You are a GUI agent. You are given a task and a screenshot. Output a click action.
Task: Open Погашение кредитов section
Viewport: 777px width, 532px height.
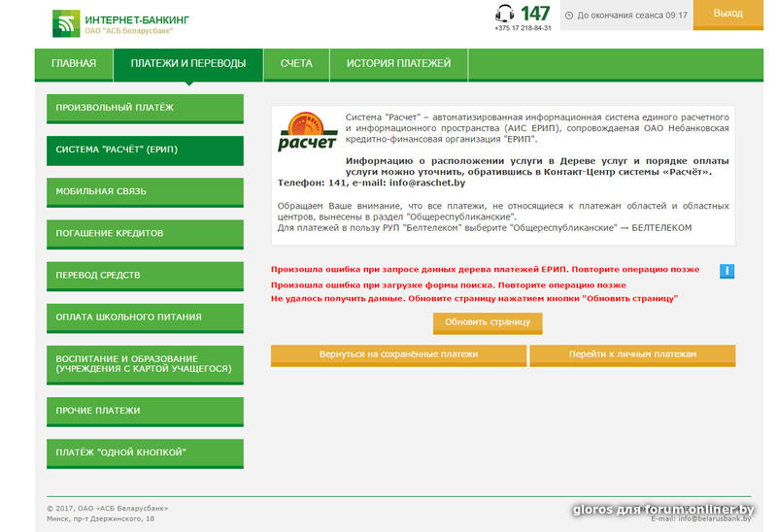[x=145, y=234]
